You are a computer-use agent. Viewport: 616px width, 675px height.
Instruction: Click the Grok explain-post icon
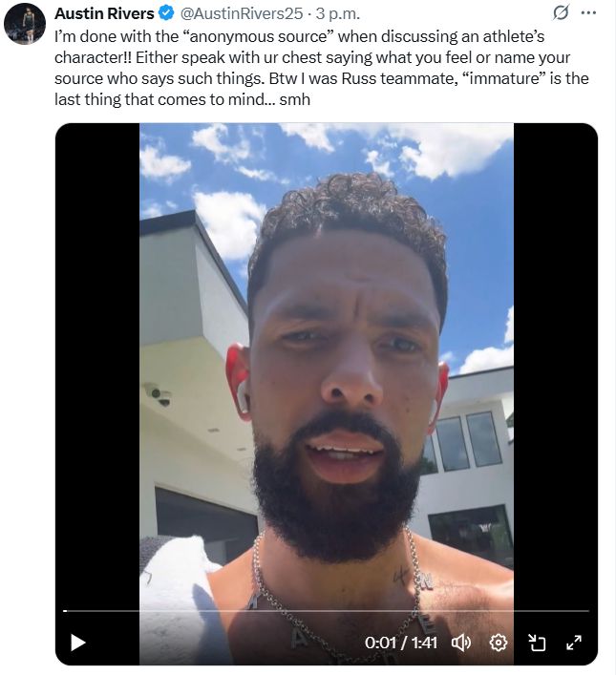tap(561, 13)
